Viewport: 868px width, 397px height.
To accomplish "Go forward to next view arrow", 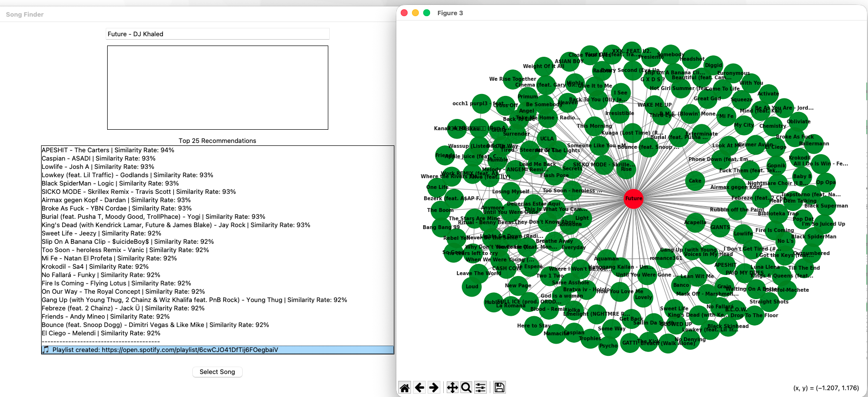I will click(434, 388).
